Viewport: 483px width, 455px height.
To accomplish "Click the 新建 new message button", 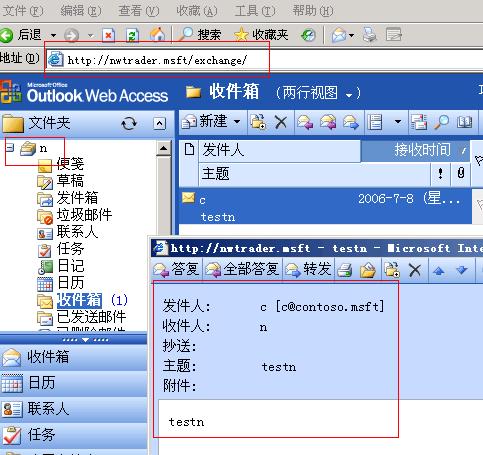I will point(205,122).
